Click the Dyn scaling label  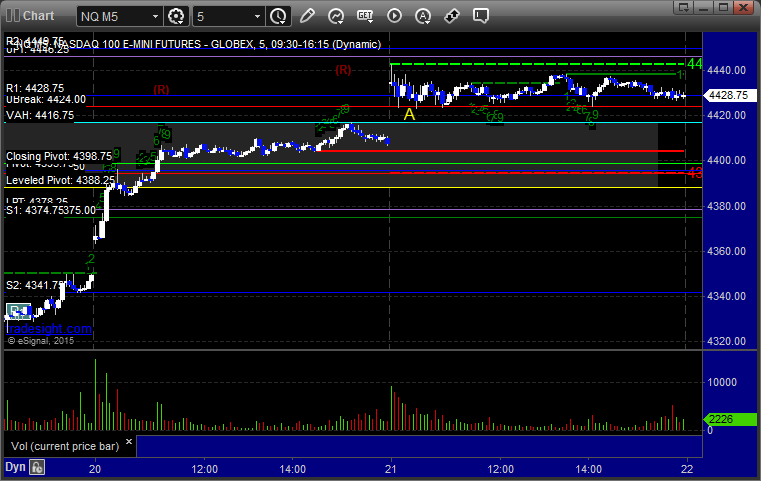click(15, 467)
